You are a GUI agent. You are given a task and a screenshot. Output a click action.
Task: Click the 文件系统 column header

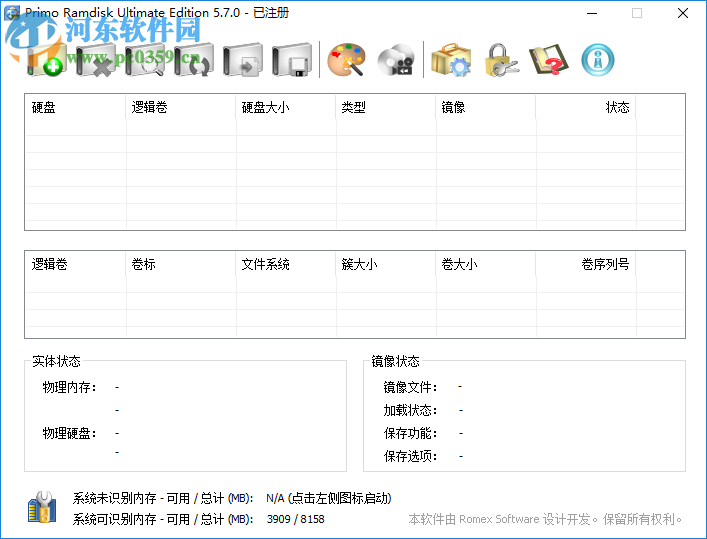286,264
